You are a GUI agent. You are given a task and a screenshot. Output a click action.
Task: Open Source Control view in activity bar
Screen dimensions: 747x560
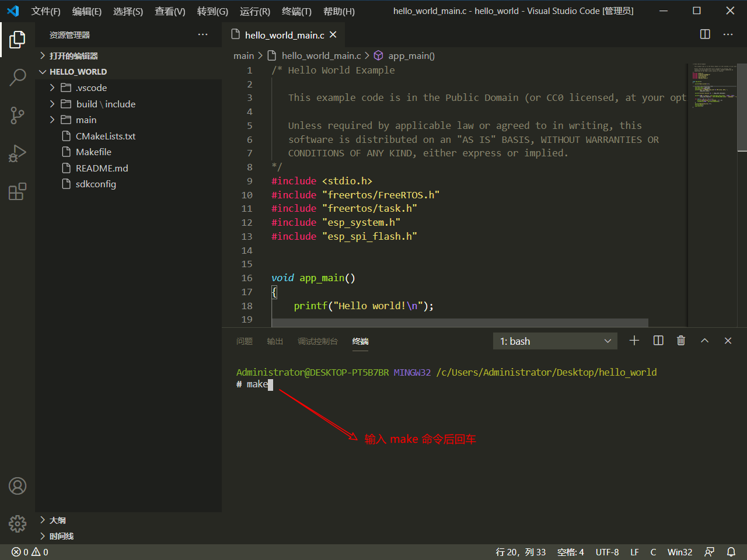click(x=18, y=116)
